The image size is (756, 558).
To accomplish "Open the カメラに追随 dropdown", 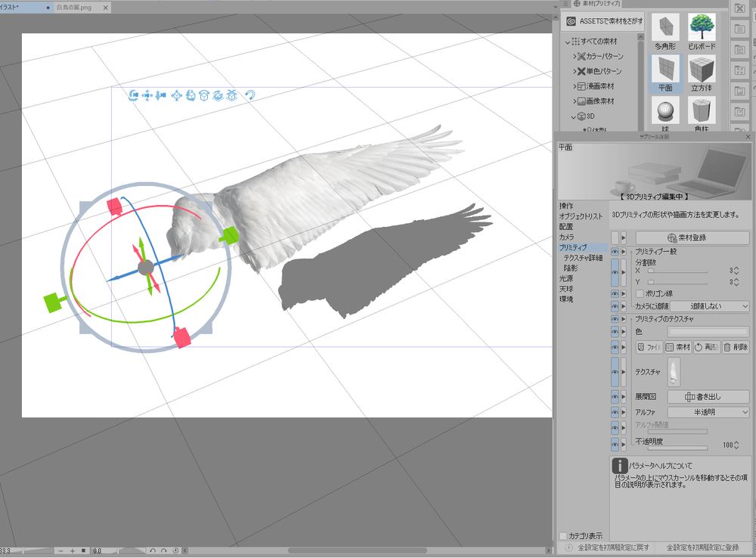I will click(708, 306).
